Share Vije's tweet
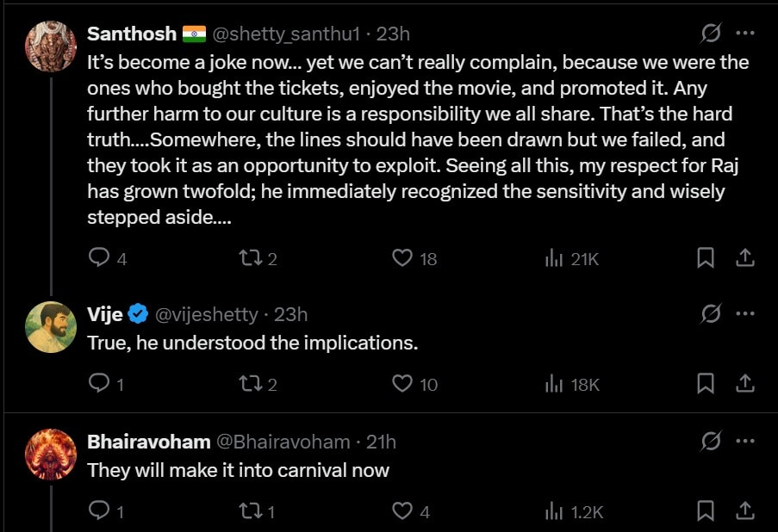 [745, 384]
